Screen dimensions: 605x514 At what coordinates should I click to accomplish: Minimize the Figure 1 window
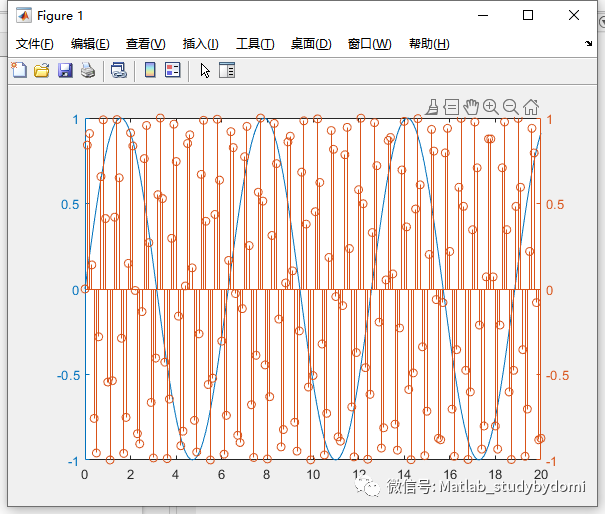coord(483,15)
